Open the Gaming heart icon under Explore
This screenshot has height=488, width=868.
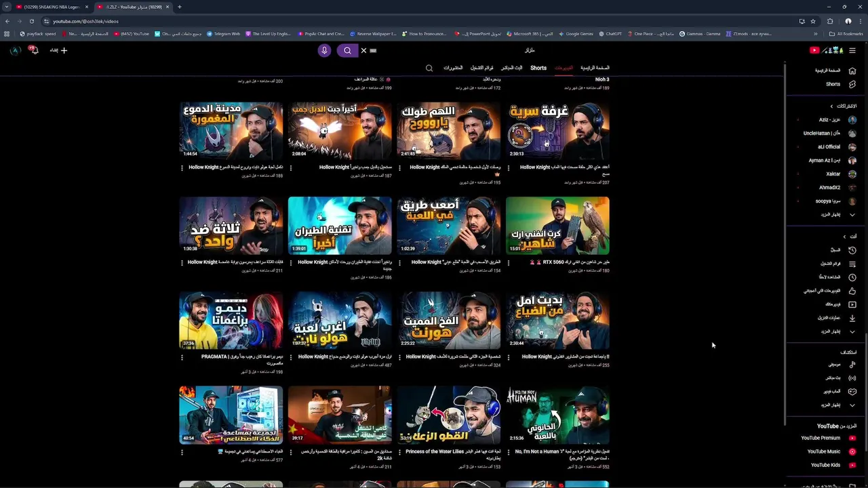click(x=852, y=392)
